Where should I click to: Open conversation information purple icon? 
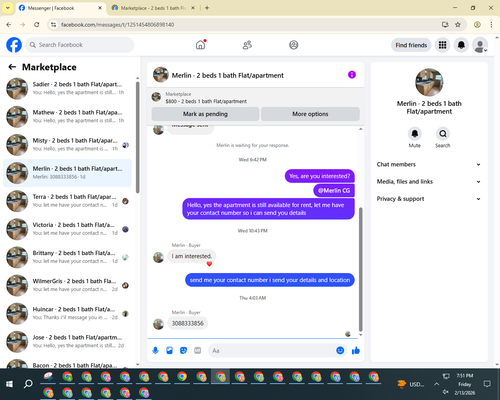point(352,75)
